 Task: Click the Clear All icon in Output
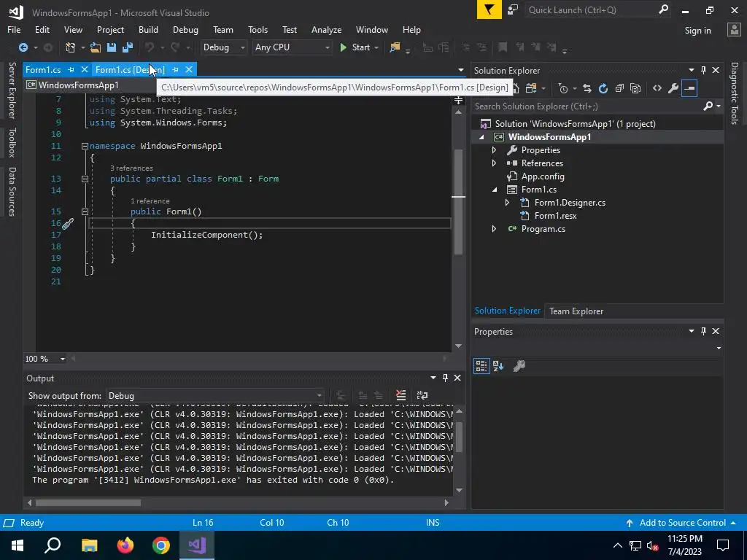pyautogui.click(x=400, y=395)
